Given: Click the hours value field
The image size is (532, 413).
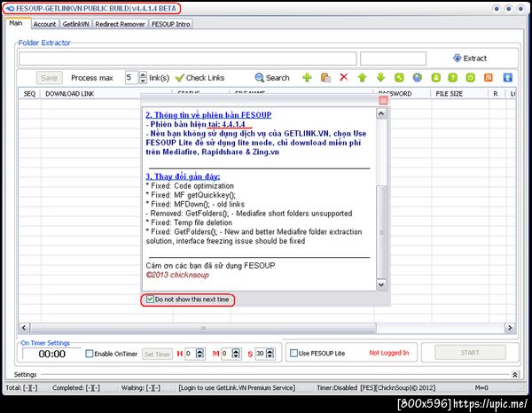Looking at the screenshot, I should (191, 354).
